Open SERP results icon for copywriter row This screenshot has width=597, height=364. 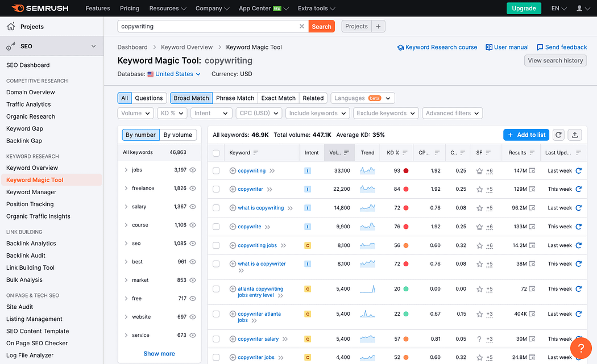point(532,189)
